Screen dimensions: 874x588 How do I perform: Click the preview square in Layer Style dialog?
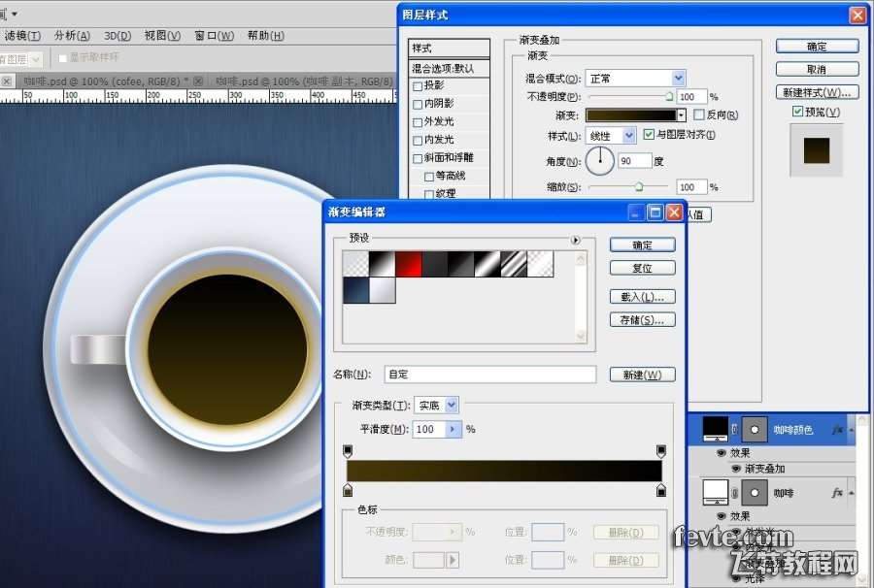point(817,150)
